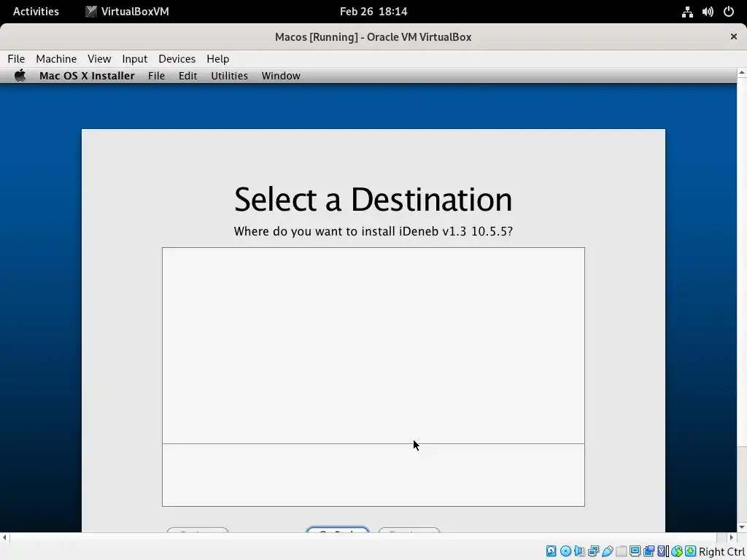Open the Utilities menu in installer
This screenshot has width=747, height=560.
coord(229,76)
